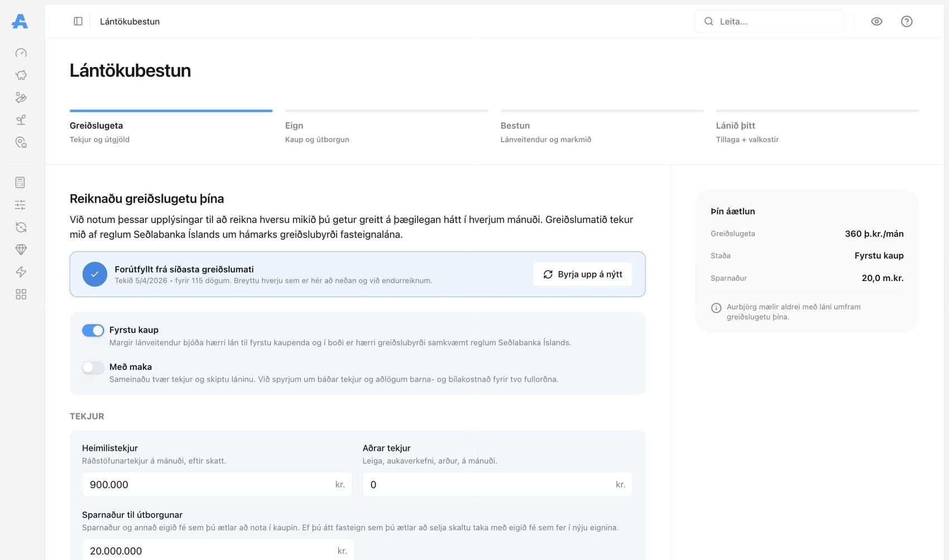Click the Staða label in Þín áætlun

click(721, 255)
